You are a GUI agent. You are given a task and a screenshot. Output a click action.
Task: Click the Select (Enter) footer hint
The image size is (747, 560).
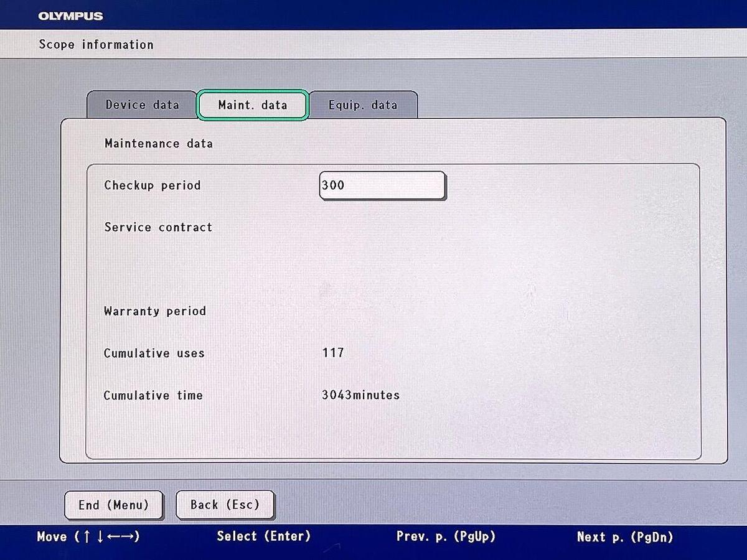pyautogui.click(x=264, y=536)
